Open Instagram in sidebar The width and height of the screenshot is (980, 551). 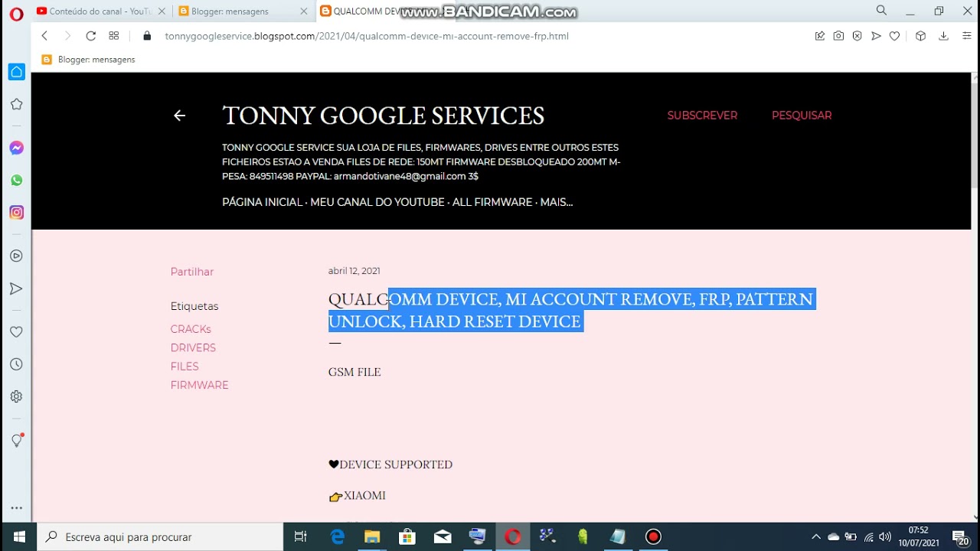pyautogui.click(x=16, y=213)
